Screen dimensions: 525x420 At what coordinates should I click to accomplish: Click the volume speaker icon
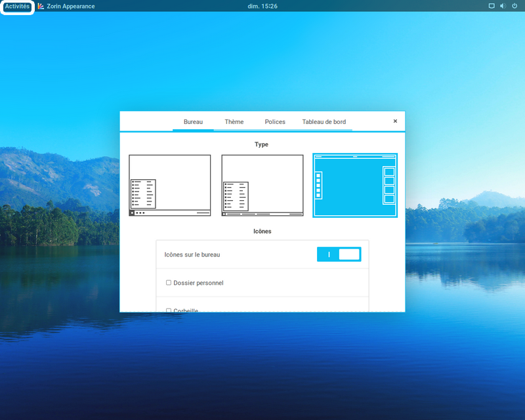[503, 6]
